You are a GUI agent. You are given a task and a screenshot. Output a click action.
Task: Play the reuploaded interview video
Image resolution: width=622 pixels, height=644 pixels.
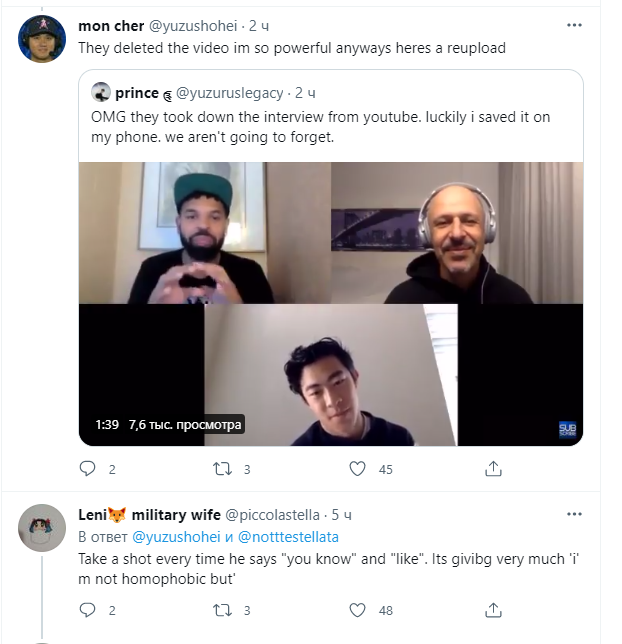(x=330, y=303)
